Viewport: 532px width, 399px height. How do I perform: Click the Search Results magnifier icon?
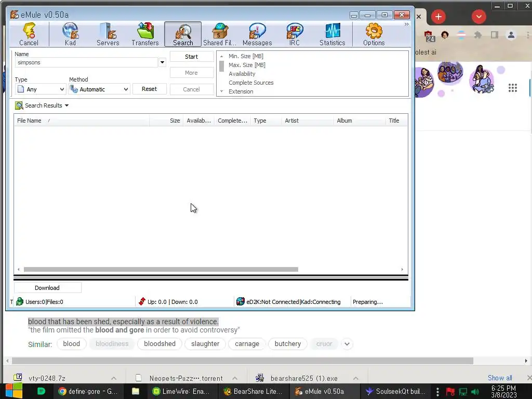pyautogui.click(x=19, y=105)
